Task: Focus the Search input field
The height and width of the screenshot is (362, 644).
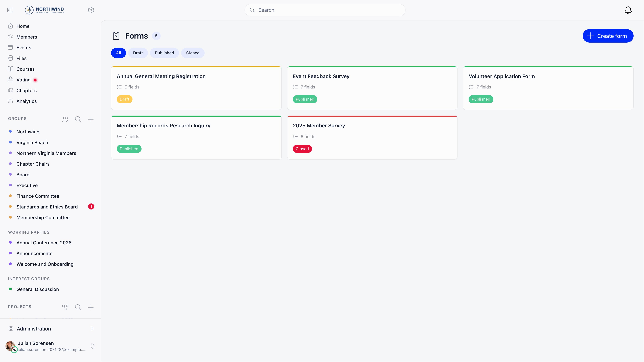Action: coord(325,10)
